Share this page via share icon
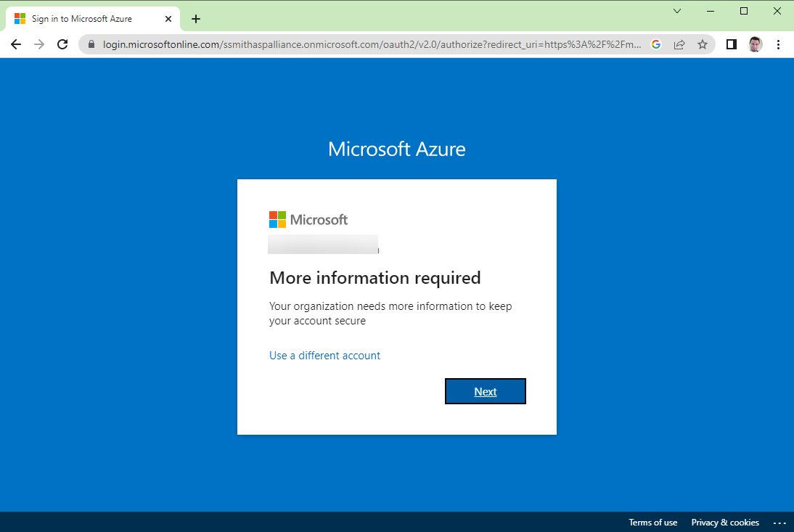794x532 pixels. pyautogui.click(x=679, y=44)
